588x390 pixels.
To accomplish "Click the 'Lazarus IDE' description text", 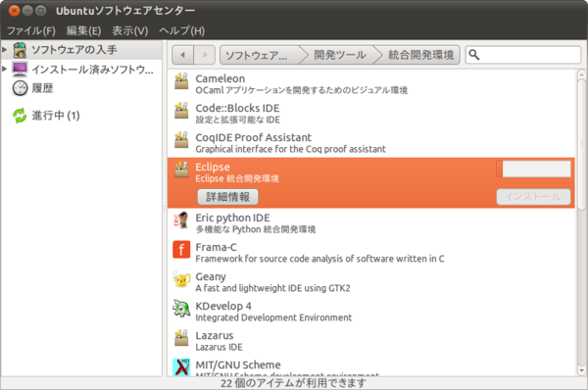I will 219,347.
